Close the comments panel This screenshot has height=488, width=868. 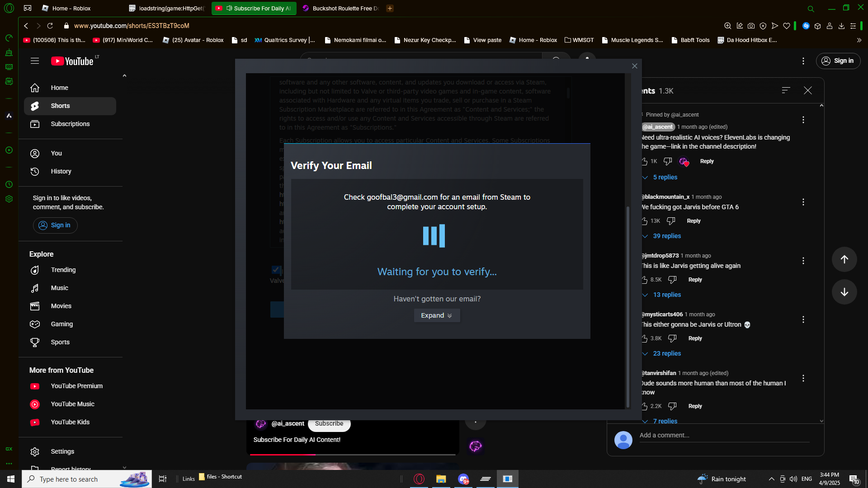pos(808,90)
